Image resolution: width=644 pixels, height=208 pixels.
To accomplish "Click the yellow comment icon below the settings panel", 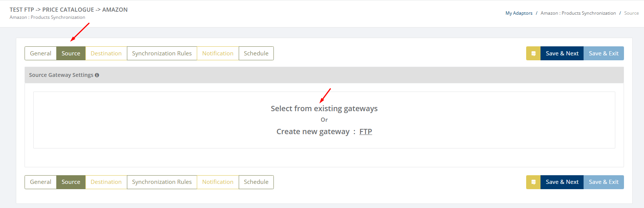I will coord(533,182).
